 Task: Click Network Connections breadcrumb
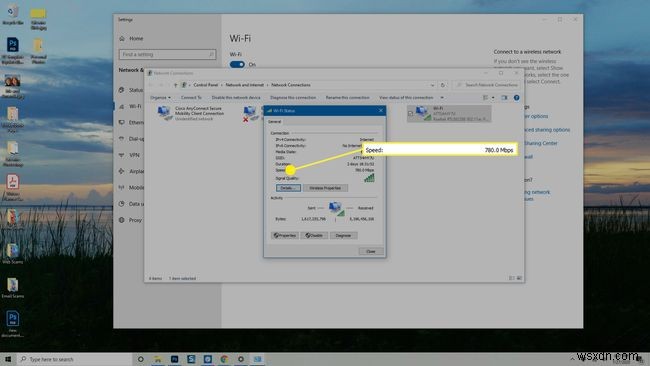pyautogui.click(x=291, y=85)
